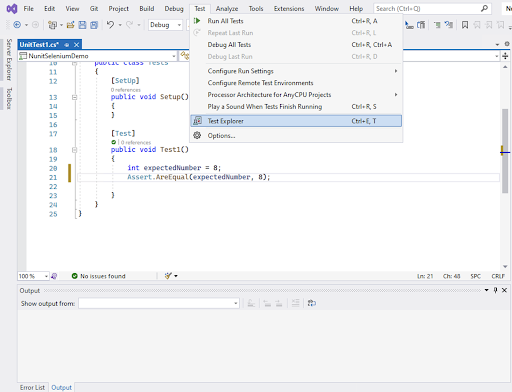
Task: Click the uncomment selected lines icon
Action: click(449, 25)
